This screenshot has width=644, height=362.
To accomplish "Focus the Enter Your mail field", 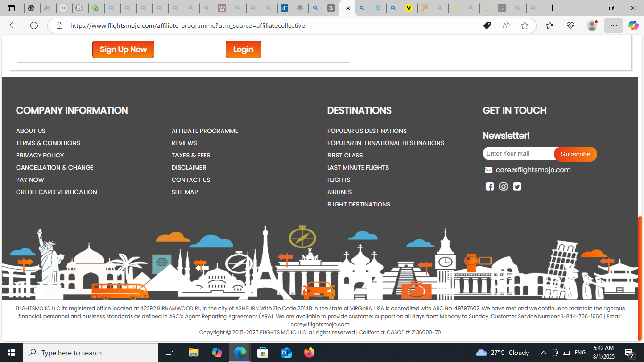I will [519, 154].
